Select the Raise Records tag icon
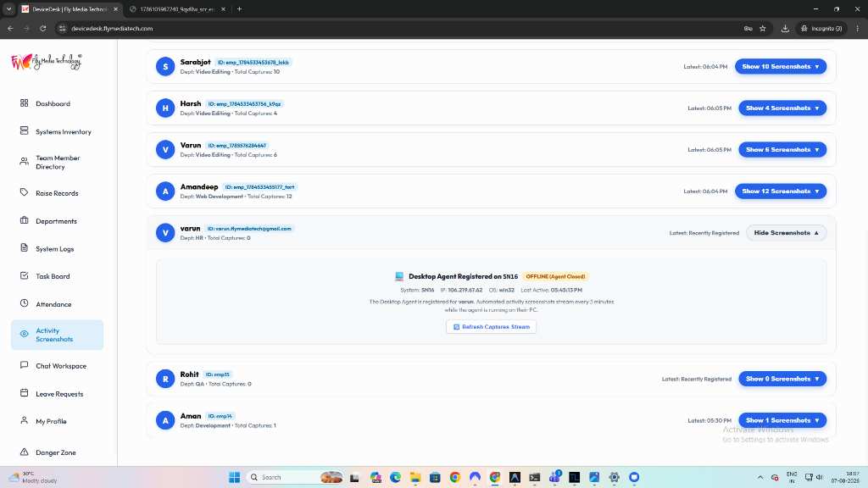The width and height of the screenshot is (868, 488). (25, 192)
